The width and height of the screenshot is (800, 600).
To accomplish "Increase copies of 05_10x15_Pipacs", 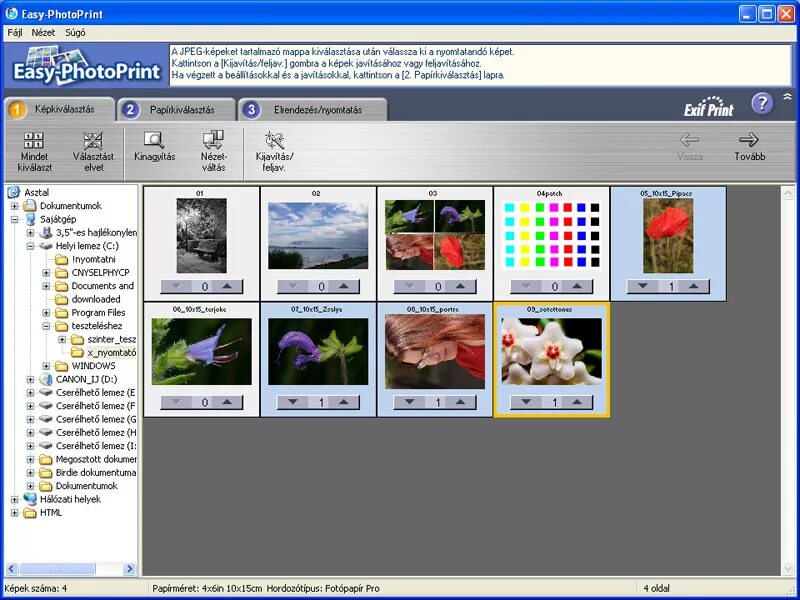I will coord(693,286).
